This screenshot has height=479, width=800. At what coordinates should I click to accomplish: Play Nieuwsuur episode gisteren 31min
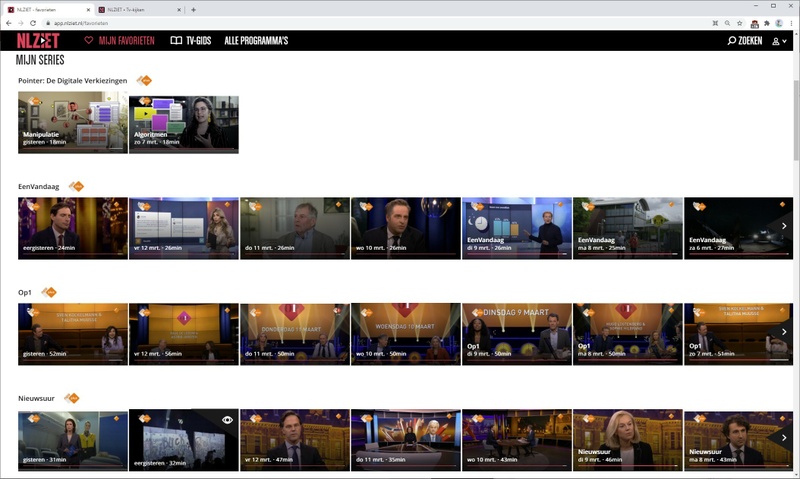pos(73,440)
